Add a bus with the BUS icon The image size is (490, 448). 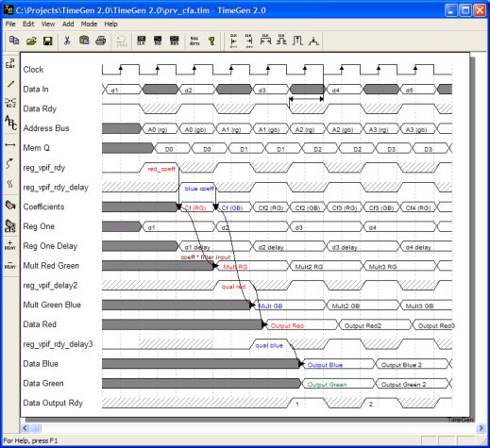175,41
